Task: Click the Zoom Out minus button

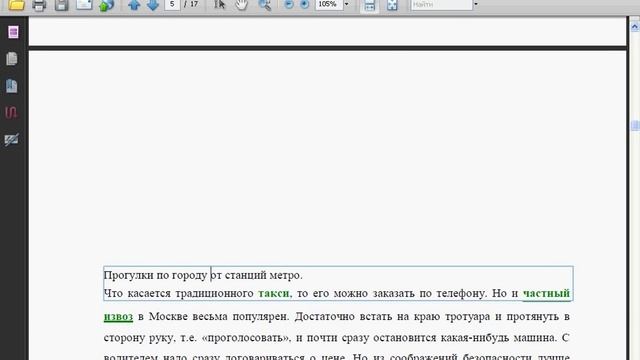Action: pos(289,4)
